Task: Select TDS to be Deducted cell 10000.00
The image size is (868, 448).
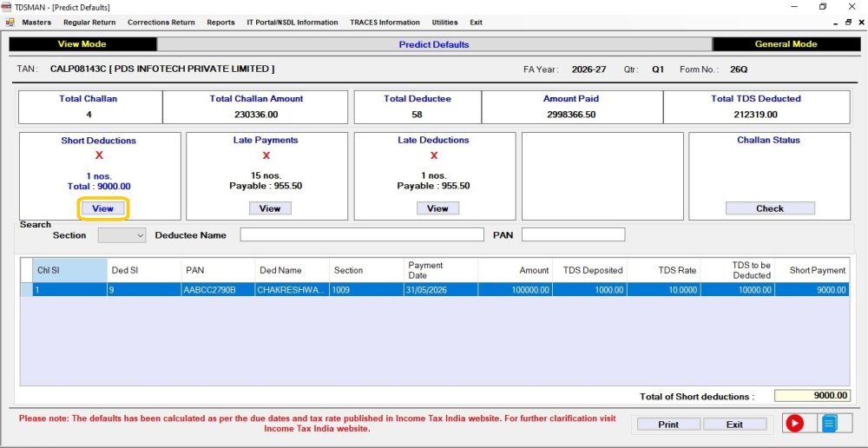Action: 737,290
